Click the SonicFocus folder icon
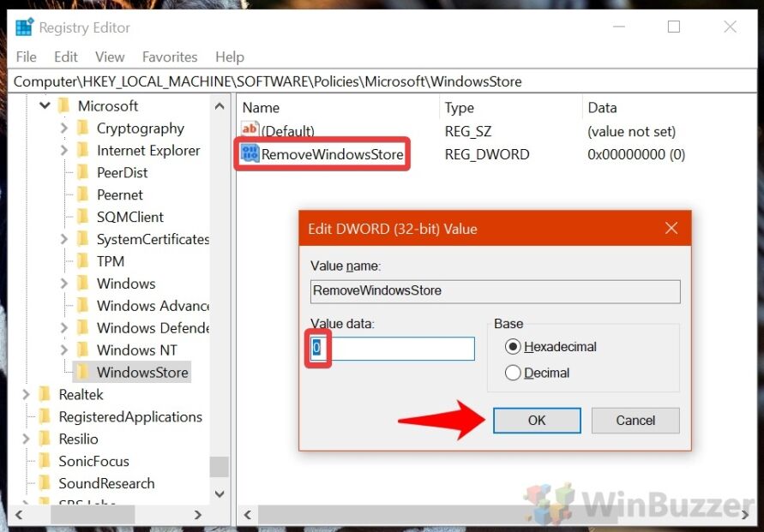Image resolution: width=764 pixels, height=532 pixels. click(x=45, y=461)
